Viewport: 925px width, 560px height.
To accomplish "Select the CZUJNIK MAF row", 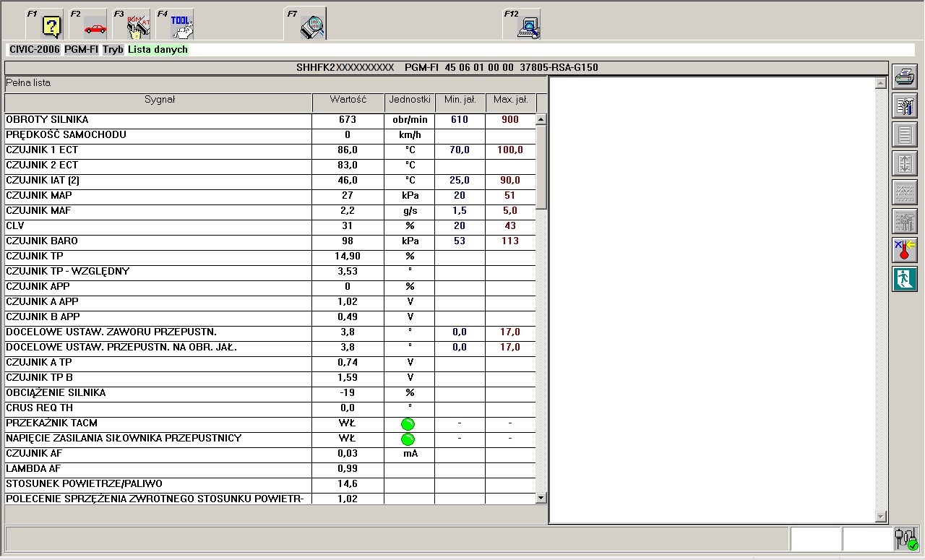I will [x=270, y=211].
